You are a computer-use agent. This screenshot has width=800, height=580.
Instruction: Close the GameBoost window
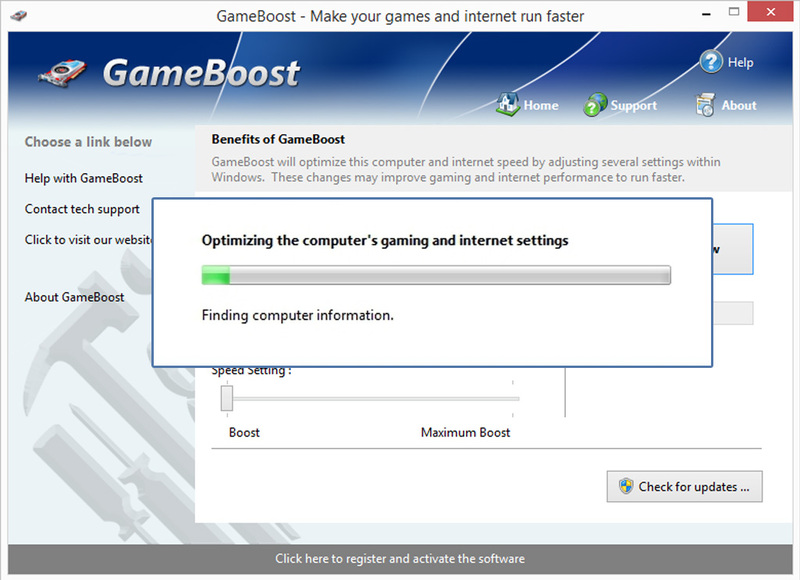(x=770, y=12)
